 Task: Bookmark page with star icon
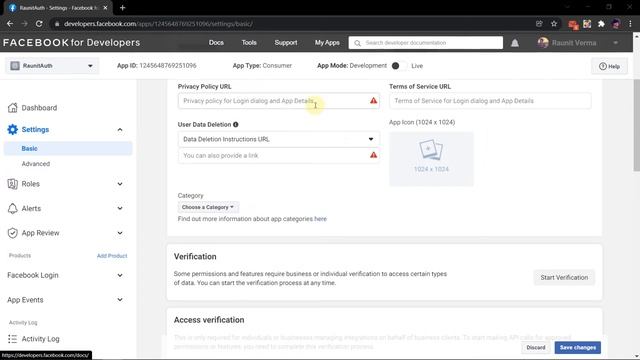click(x=554, y=24)
